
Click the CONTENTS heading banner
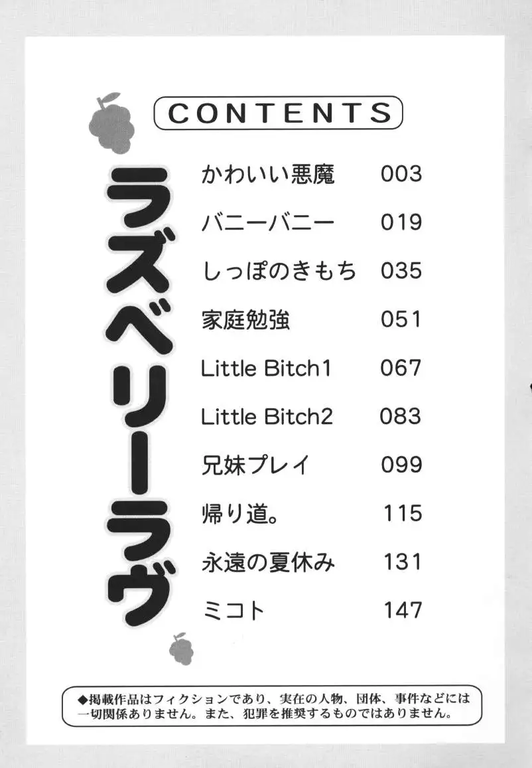pyautogui.click(x=278, y=113)
